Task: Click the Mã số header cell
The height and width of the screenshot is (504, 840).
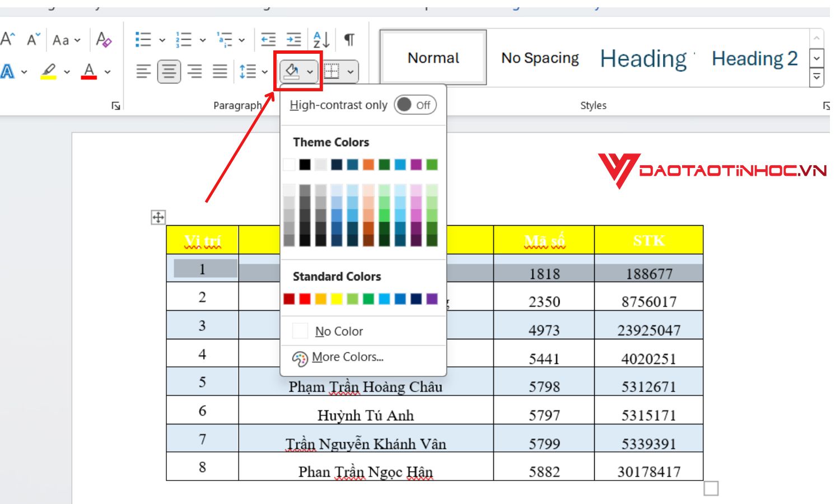Action: pyautogui.click(x=544, y=240)
